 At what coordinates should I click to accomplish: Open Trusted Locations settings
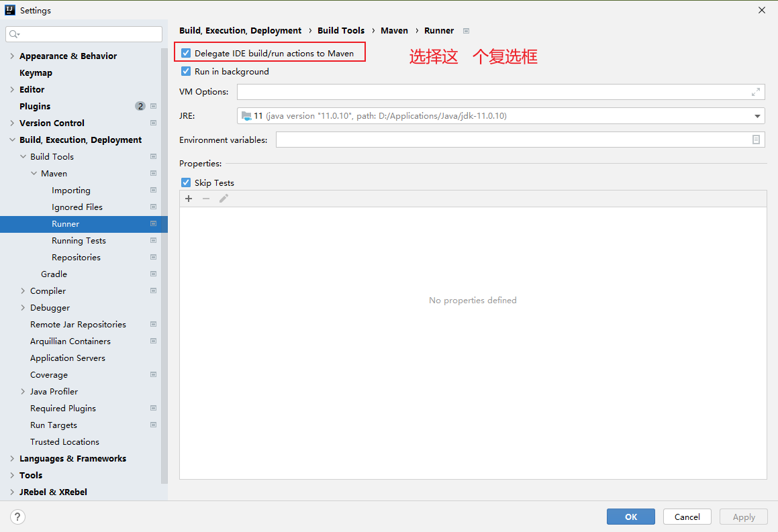click(x=64, y=441)
